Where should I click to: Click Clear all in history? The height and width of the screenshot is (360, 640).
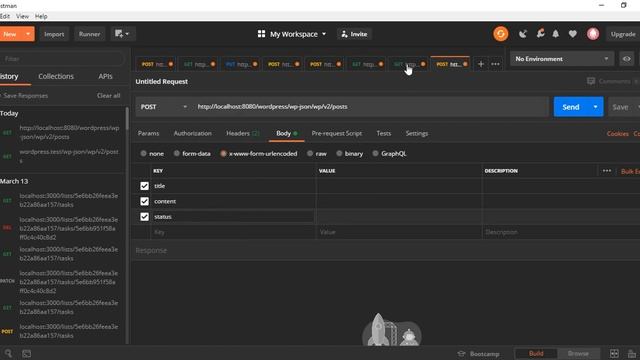[x=109, y=96]
